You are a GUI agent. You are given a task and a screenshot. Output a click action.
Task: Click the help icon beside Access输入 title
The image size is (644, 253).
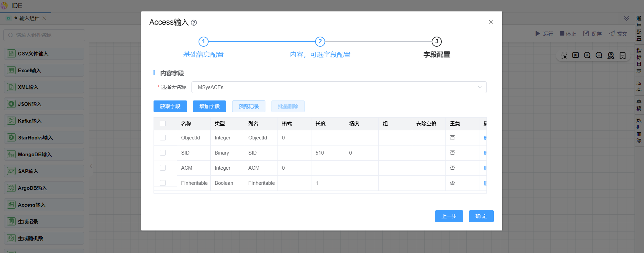click(194, 23)
